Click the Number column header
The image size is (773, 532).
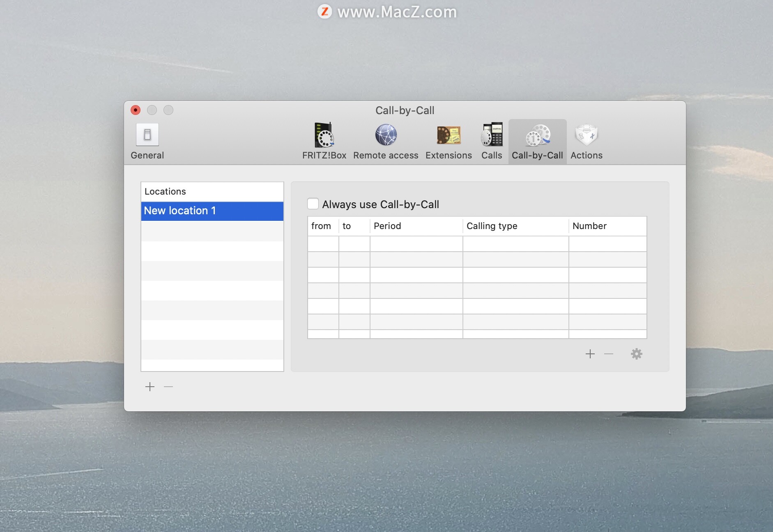tap(608, 226)
